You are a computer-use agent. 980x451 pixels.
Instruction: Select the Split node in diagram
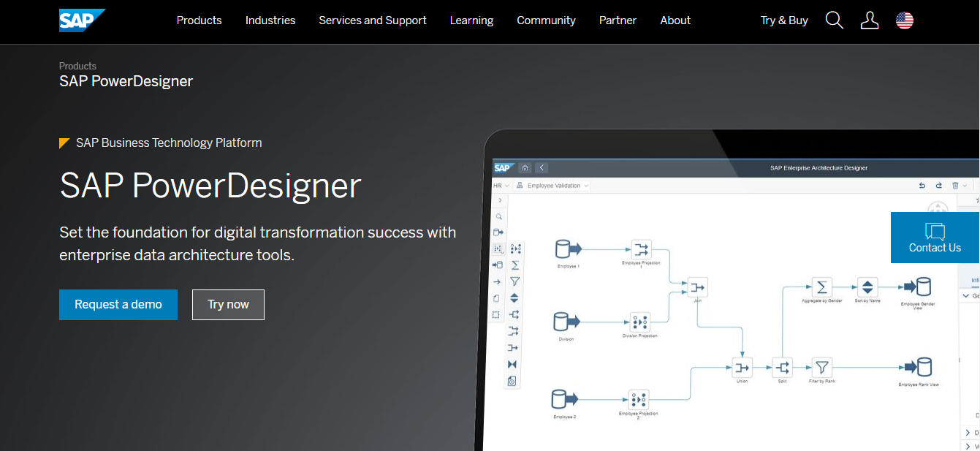(x=782, y=367)
